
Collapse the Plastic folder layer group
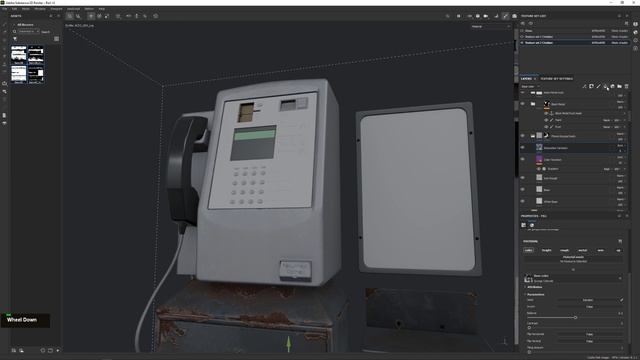click(x=533, y=136)
